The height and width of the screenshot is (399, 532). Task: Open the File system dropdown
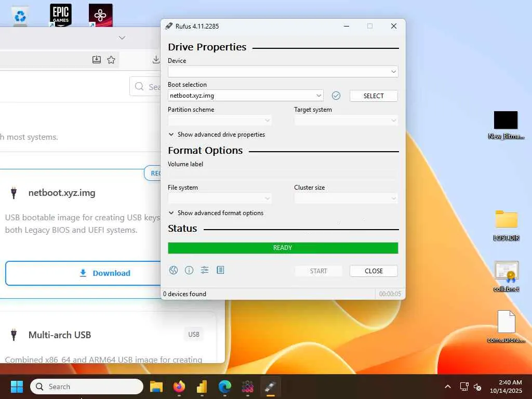pos(220,198)
